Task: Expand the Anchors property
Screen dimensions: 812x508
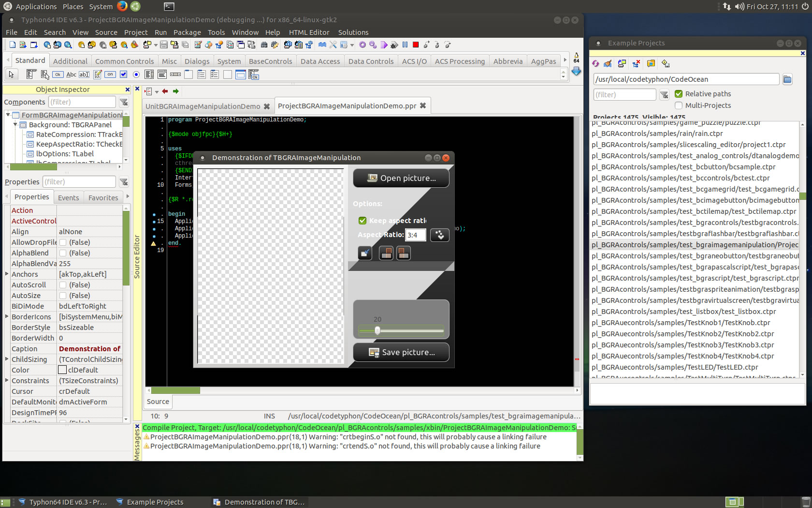Action: (x=7, y=274)
